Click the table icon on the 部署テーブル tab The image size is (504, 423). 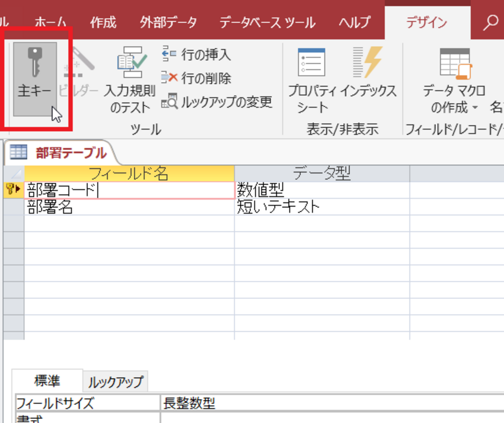click(x=19, y=152)
